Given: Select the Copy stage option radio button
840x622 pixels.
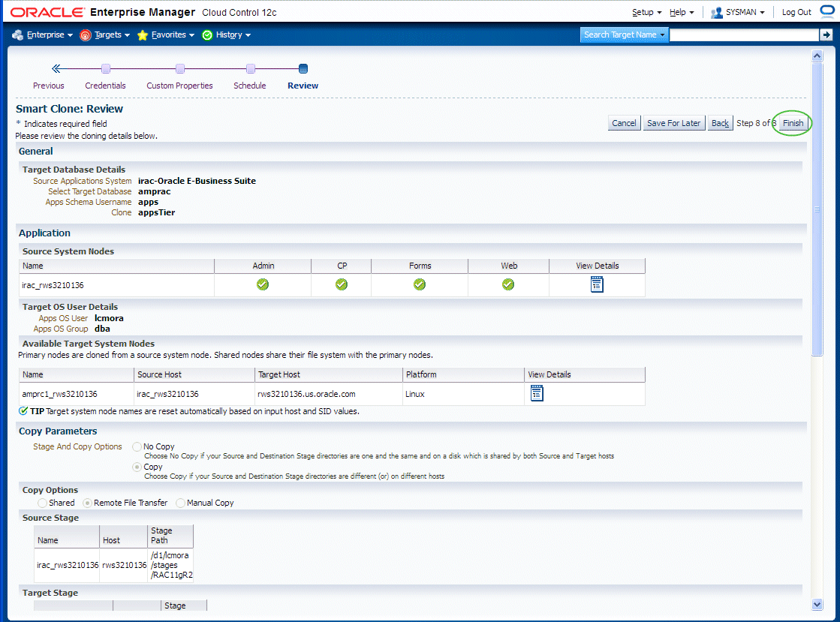Looking at the screenshot, I should tap(137, 467).
